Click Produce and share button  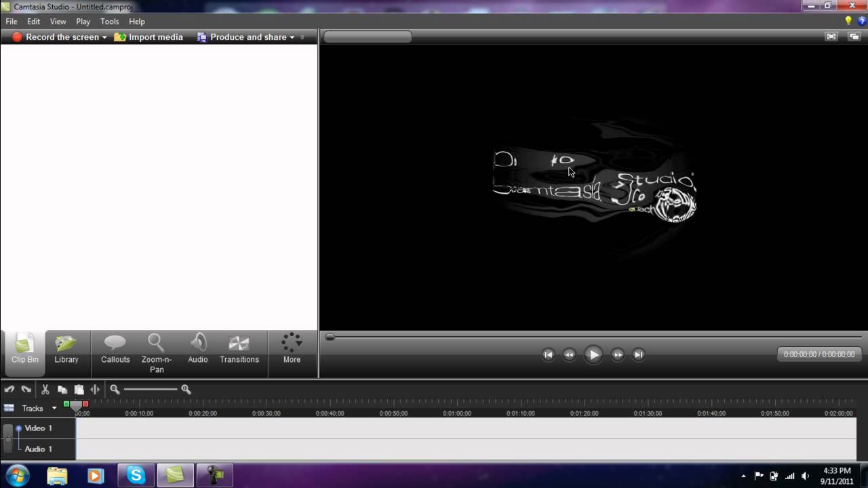coord(241,37)
